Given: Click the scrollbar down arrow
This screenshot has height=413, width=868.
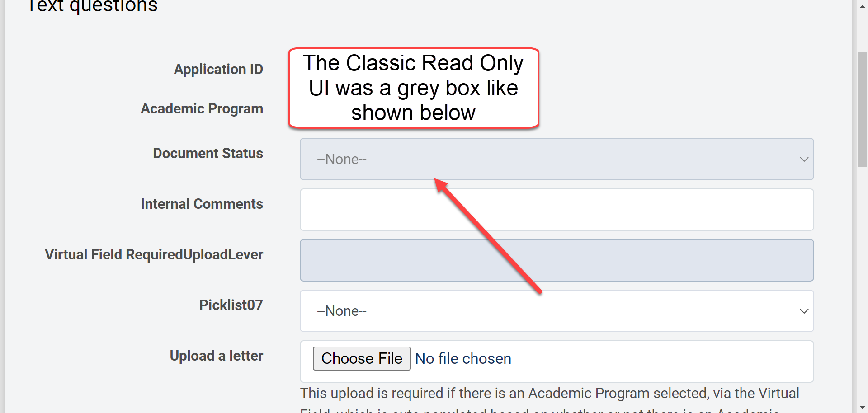Looking at the screenshot, I should 862,408.
